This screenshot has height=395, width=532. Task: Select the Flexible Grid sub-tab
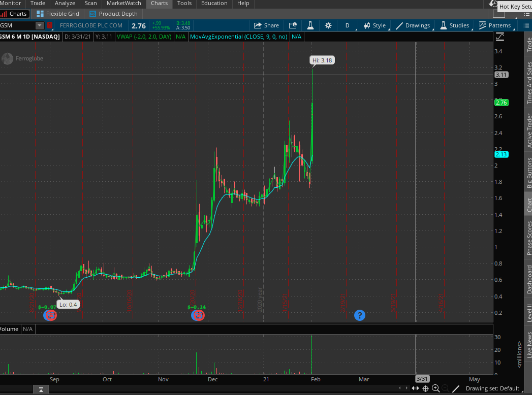(58, 14)
